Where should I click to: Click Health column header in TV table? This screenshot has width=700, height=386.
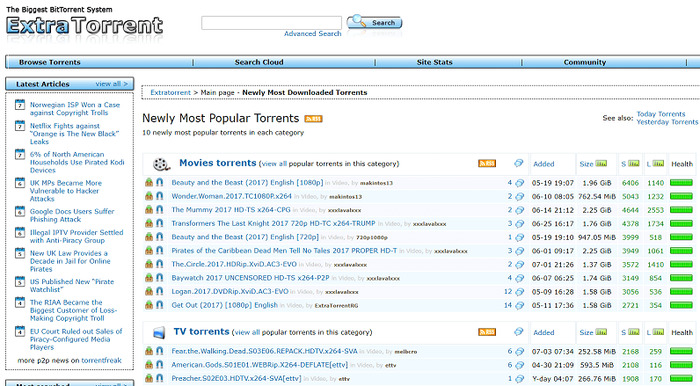coord(682,332)
